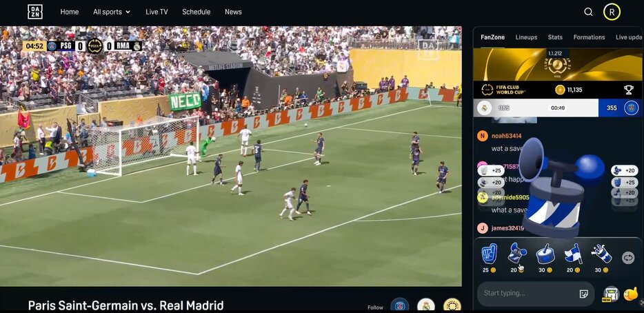Click the Paris Saint-Germain vs. Real Madrid title

[x=125, y=305]
